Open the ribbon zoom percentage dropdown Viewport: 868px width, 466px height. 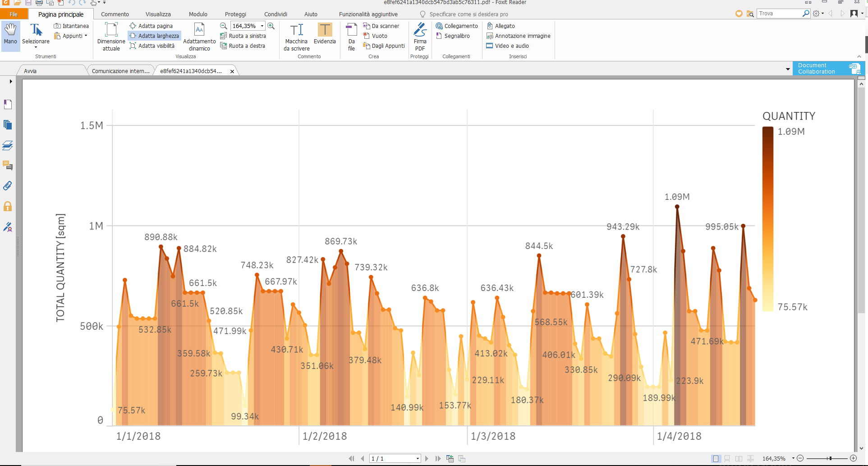point(262,26)
